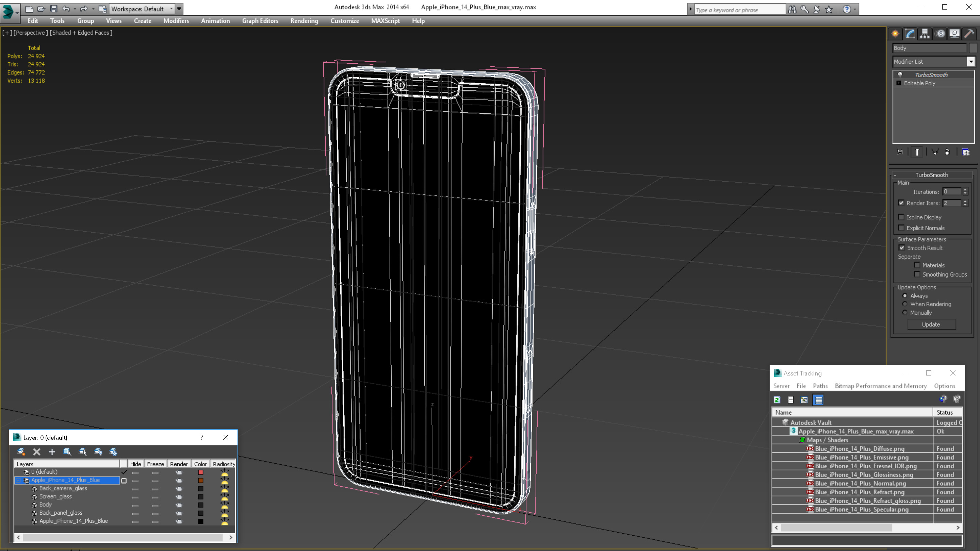Enable Separate by Materials checkbox
The width and height of the screenshot is (980, 551).
tap(917, 265)
